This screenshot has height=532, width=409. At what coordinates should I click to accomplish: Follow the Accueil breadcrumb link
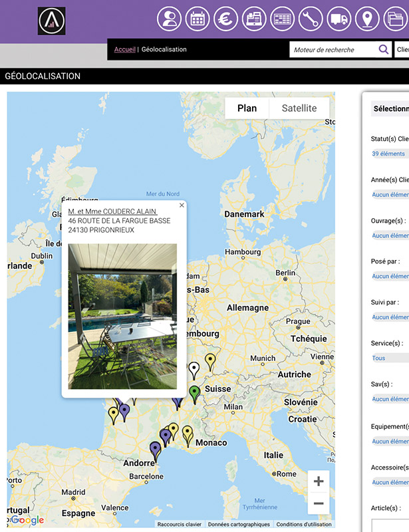(x=124, y=49)
